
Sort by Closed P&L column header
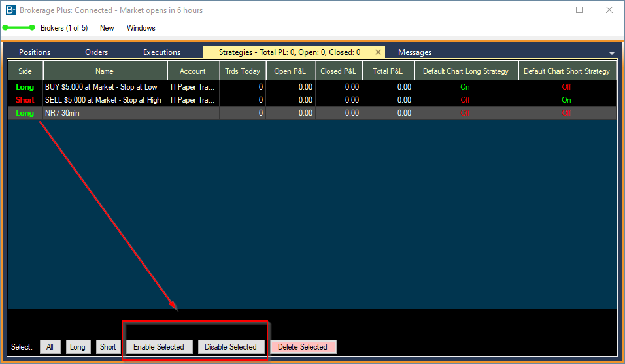point(339,71)
